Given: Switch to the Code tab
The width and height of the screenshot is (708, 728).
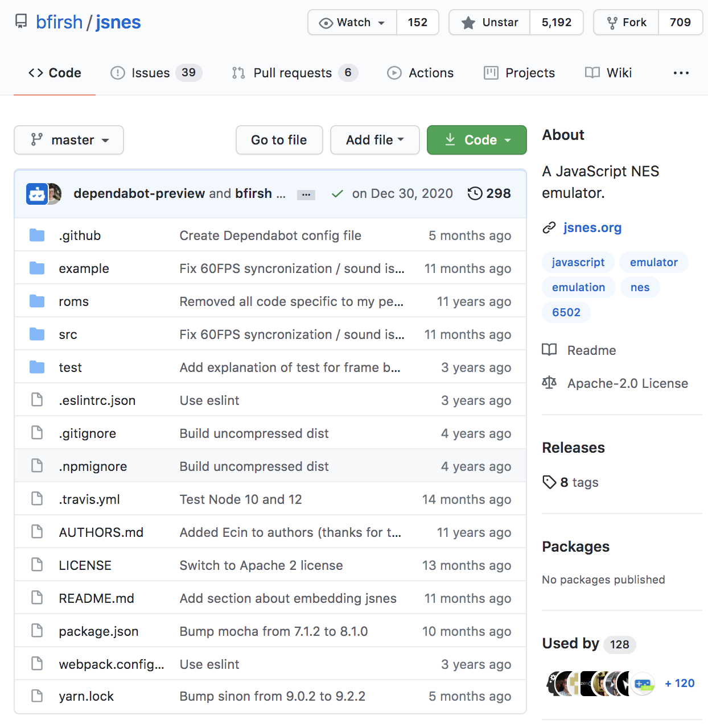Looking at the screenshot, I should (x=55, y=73).
